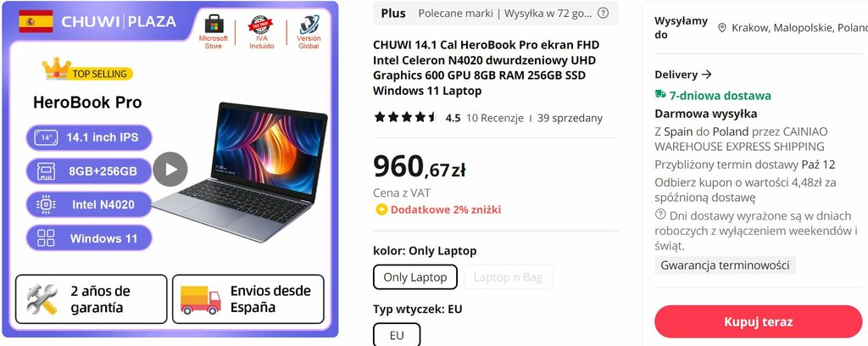868x346 pixels.
Task: Click the location pin beside Krakow
Action: pyautogui.click(x=722, y=28)
